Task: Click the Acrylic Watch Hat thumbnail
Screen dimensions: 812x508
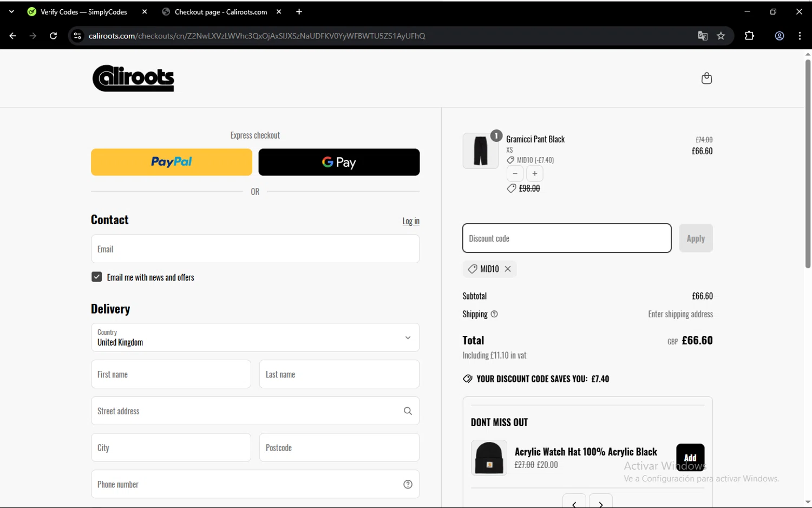Action: (489, 458)
